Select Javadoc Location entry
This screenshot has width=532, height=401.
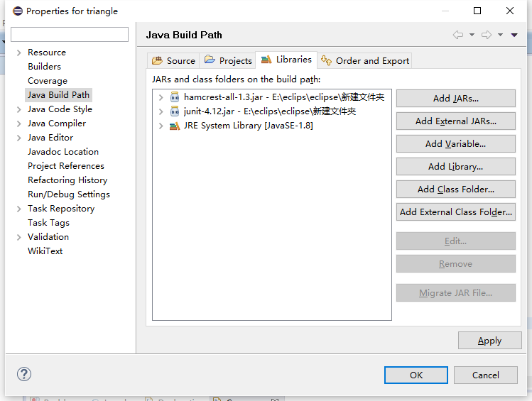[x=63, y=152]
